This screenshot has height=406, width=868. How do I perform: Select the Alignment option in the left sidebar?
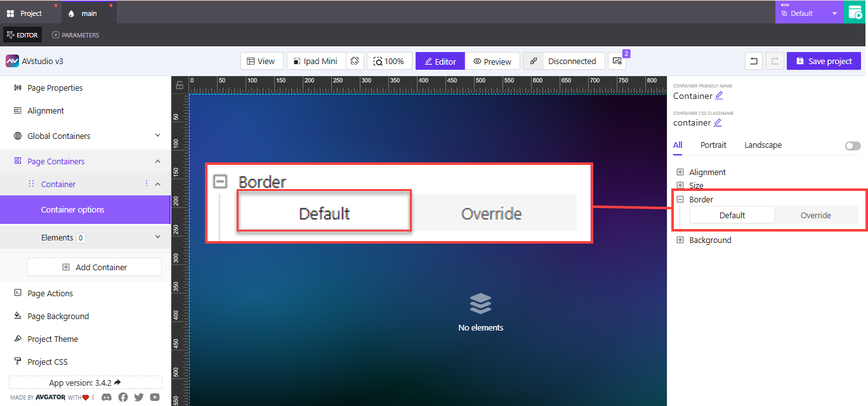coord(45,110)
